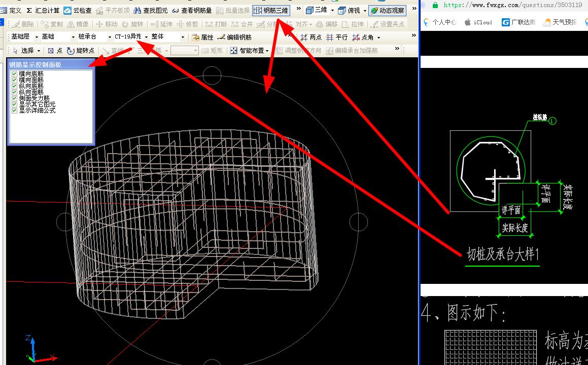Screen dimensions: 588x365
Task: Open 广联达 bookmark in browser
Action: (518, 22)
